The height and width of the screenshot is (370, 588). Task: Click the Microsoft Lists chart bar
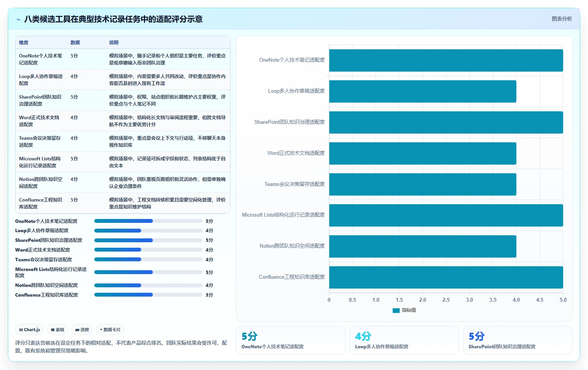pyautogui.click(x=446, y=215)
